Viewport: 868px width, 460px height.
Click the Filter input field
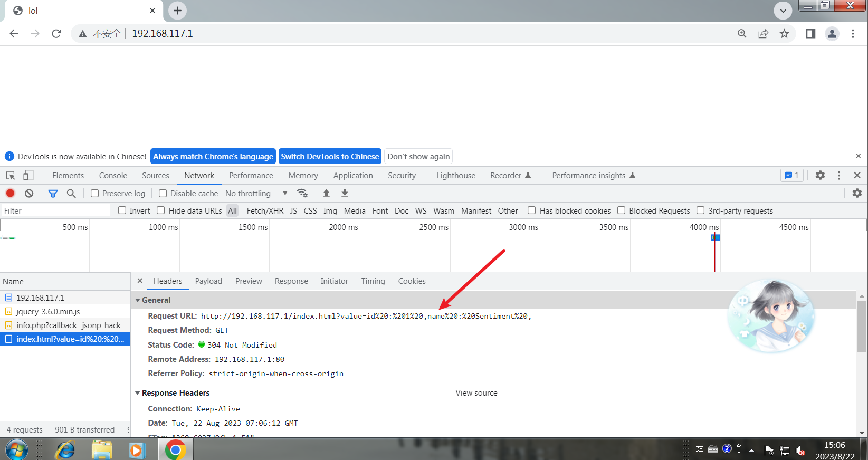55,211
